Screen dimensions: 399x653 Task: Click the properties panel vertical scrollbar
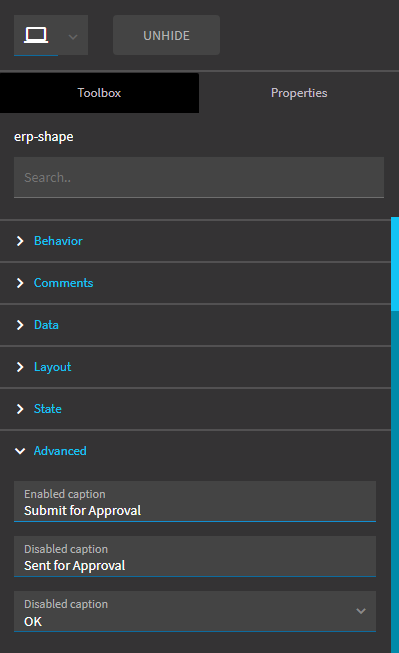[x=395, y=435]
